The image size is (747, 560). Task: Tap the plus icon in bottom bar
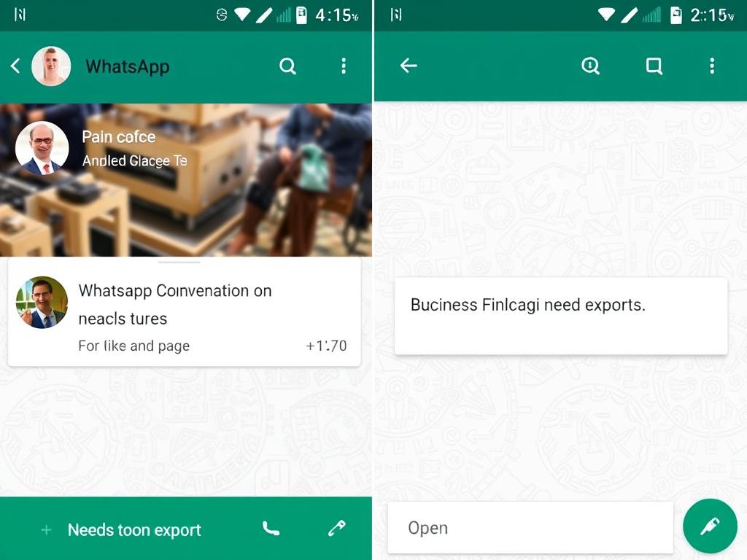tap(46, 529)
